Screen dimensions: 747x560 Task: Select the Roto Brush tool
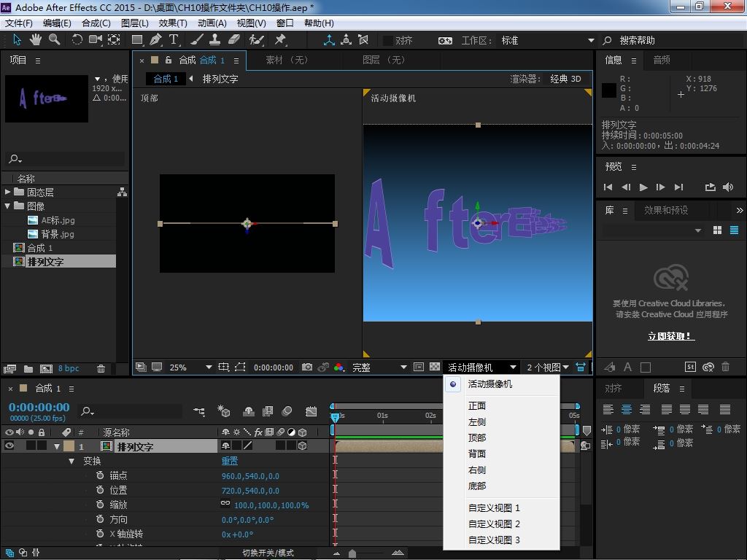point(256,39)
